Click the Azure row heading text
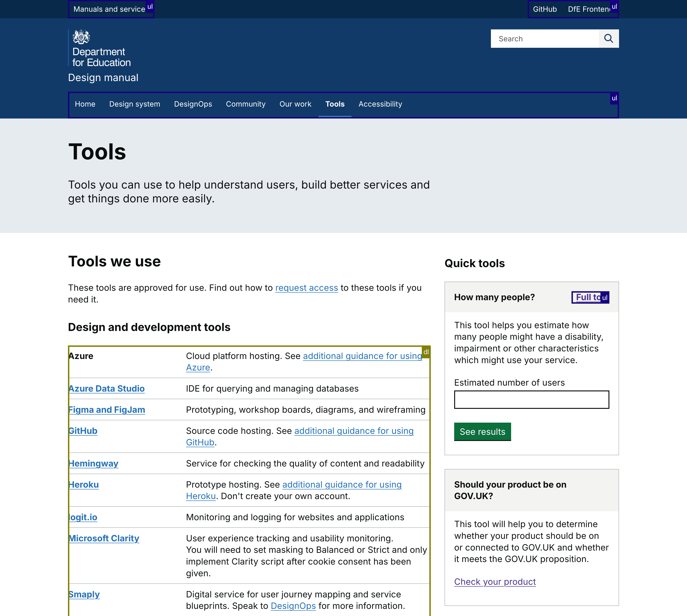 [x=81, y=356]
